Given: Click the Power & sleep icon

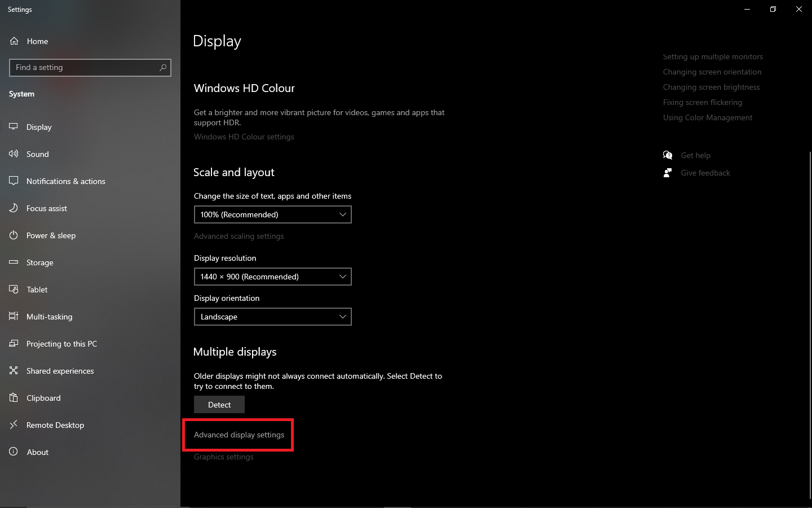Looking at the screenshot, I should (x=14, y=235).
